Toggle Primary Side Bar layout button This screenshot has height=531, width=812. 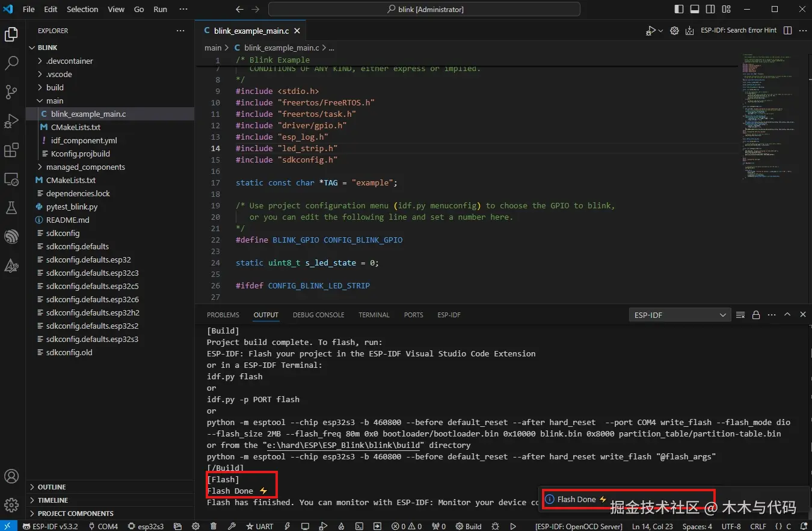coord(679,9)
